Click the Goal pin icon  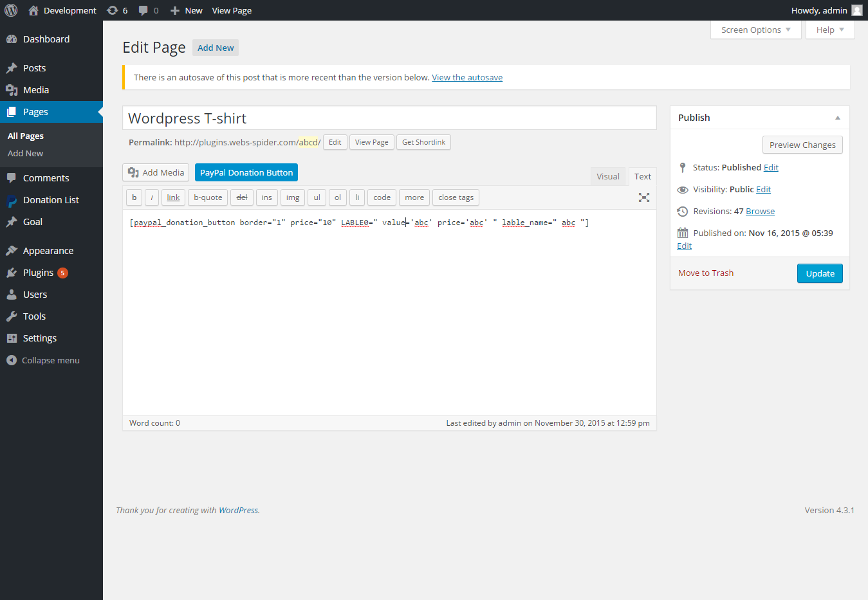click(12, 222)
